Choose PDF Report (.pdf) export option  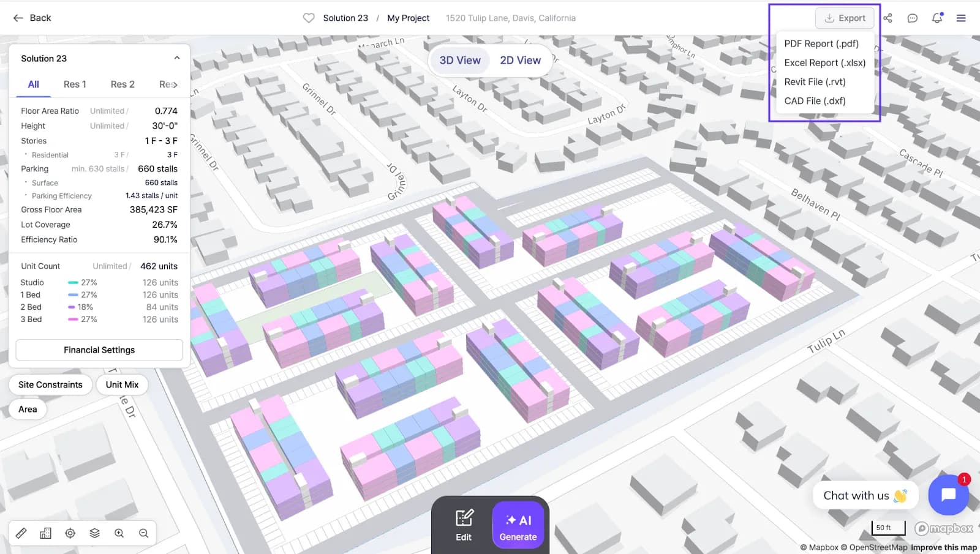tap(821, 43)
